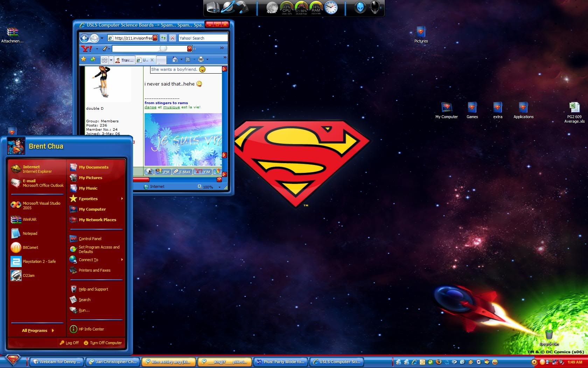
Task: Open WinRAR from the Start menu
Action: point(29,220)
